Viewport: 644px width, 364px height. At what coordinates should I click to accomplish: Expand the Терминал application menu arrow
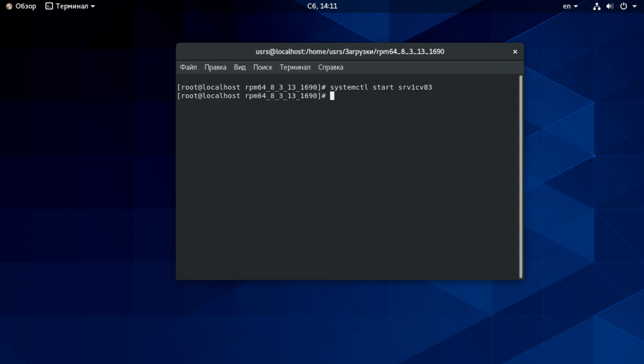[93, 6]
